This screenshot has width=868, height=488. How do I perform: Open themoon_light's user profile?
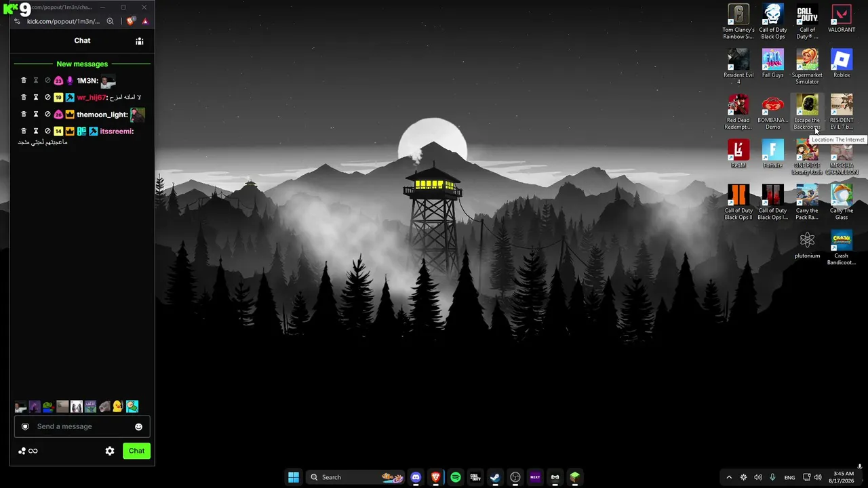point(102,115)
